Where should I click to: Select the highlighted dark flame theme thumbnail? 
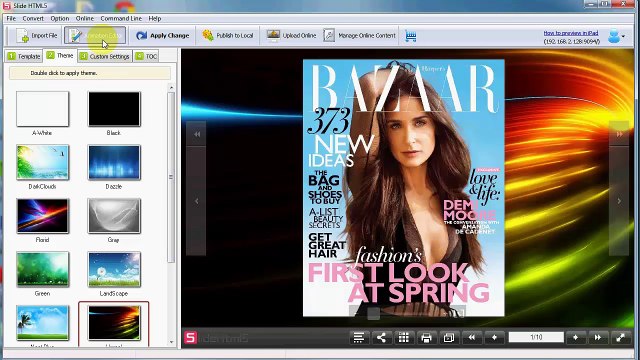point(114,323)
